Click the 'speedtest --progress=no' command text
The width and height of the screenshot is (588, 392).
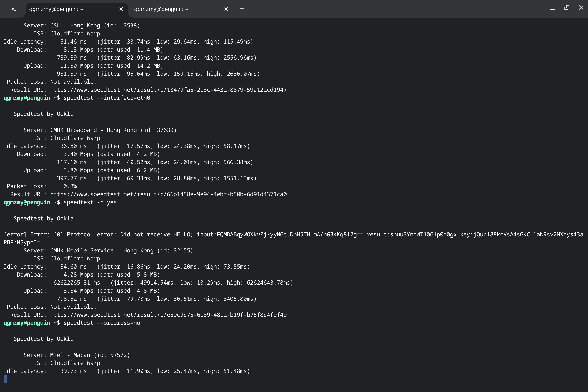[x=102, y=323]
